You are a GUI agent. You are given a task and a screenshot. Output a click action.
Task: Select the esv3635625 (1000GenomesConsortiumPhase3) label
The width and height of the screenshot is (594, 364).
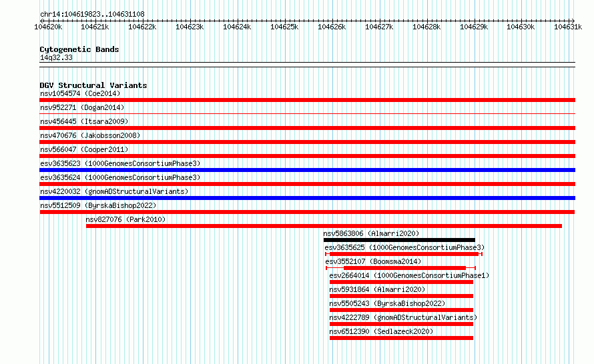(x=404, y=247)
